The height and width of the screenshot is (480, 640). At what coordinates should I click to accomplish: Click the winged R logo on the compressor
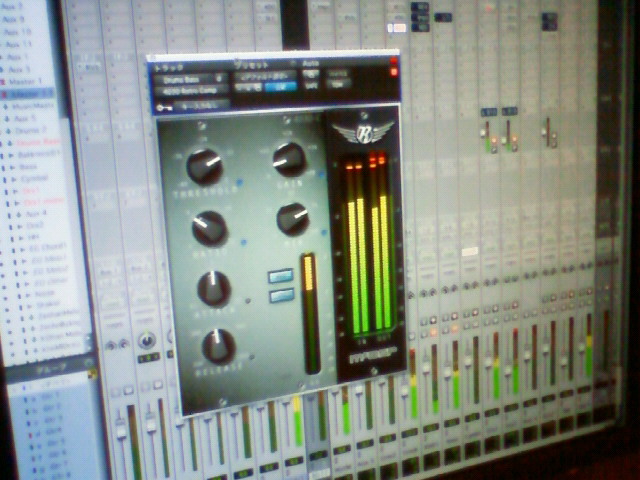[x=362, y=133]
